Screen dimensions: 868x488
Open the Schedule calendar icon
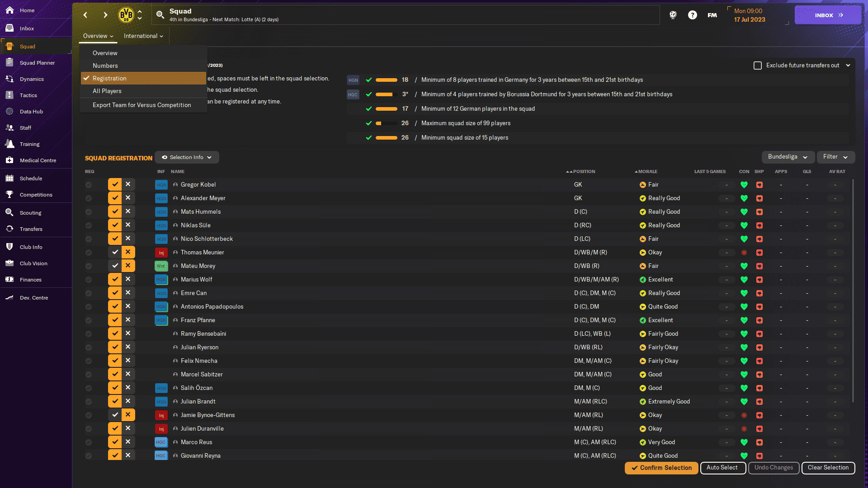point(9,178)
